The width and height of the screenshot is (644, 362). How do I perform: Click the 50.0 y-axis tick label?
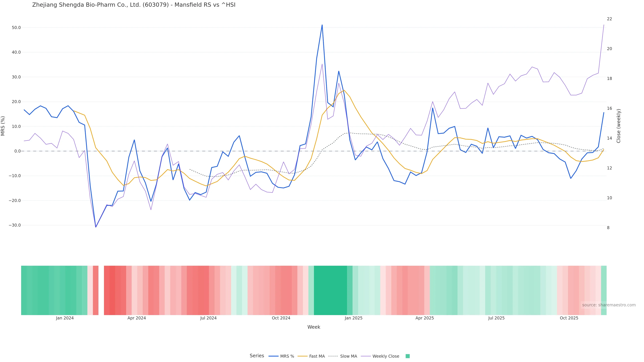point(16,27)
